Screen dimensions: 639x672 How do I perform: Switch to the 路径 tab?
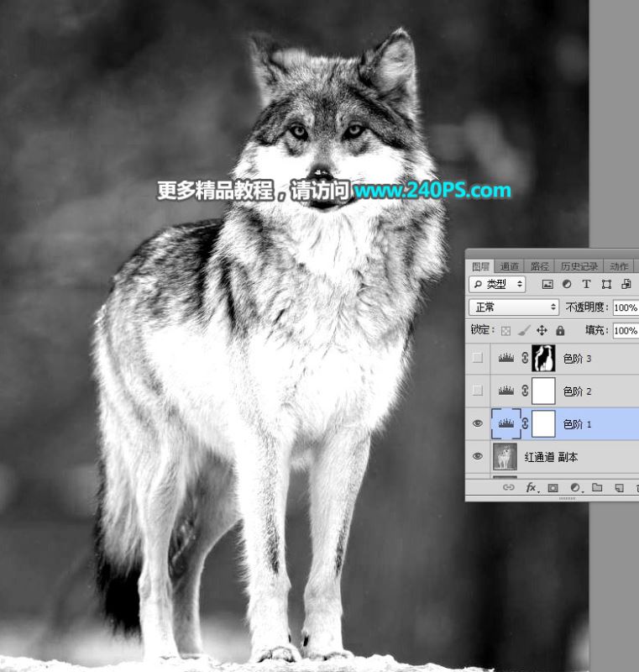(539, 266)
